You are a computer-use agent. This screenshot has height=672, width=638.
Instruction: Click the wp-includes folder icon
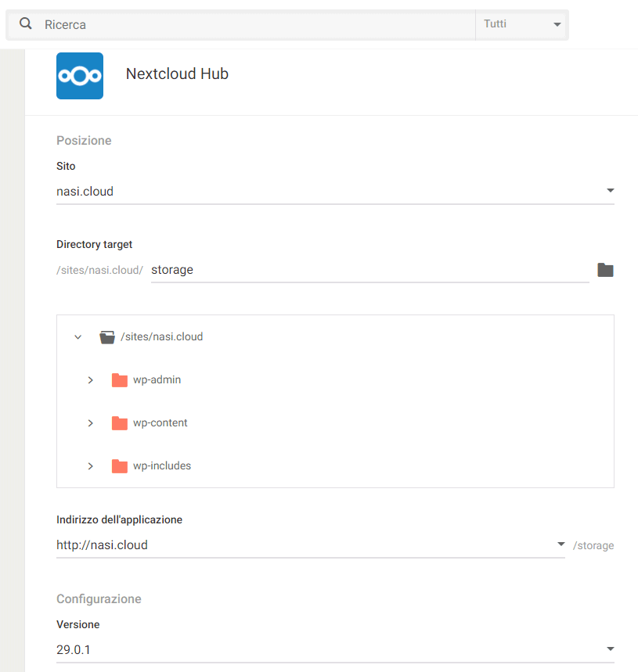point(119,466)
